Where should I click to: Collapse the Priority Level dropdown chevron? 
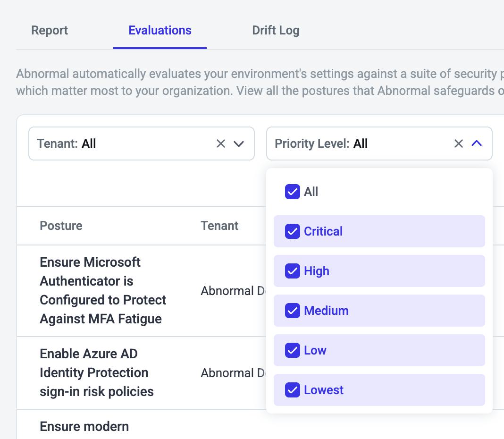477,144
